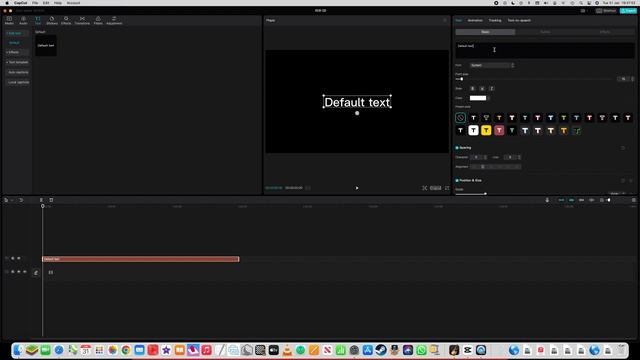
Task: Open Auto captions in sidebar
Action: tap(18, 72)
